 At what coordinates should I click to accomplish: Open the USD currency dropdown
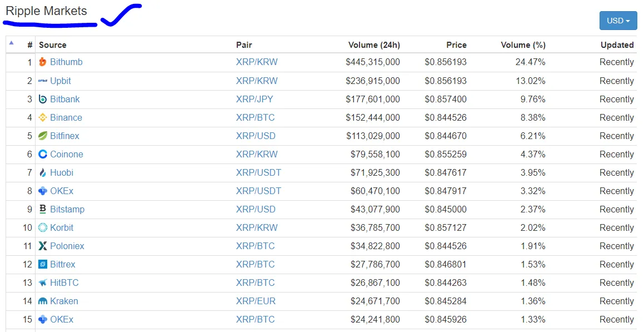(618, 21)
